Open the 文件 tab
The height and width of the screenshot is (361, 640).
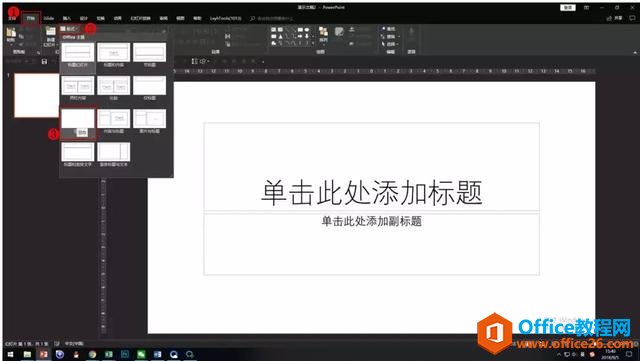pos(13,18)
